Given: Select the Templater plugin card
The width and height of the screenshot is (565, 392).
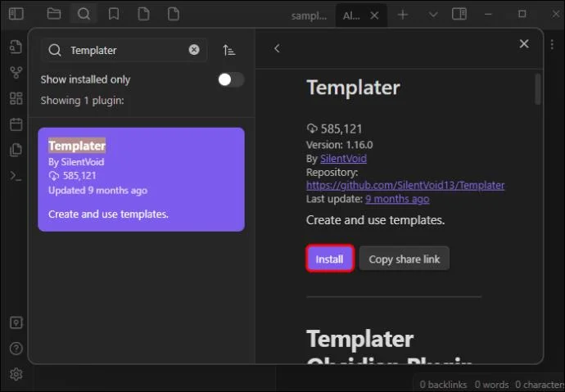Looking at the screenshot, I should [141, 179].
